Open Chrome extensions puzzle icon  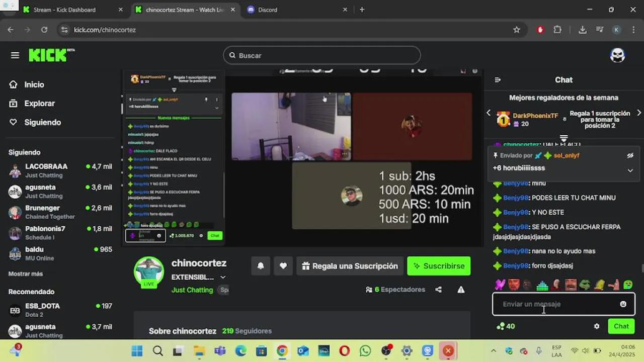[x=557, y=30]
